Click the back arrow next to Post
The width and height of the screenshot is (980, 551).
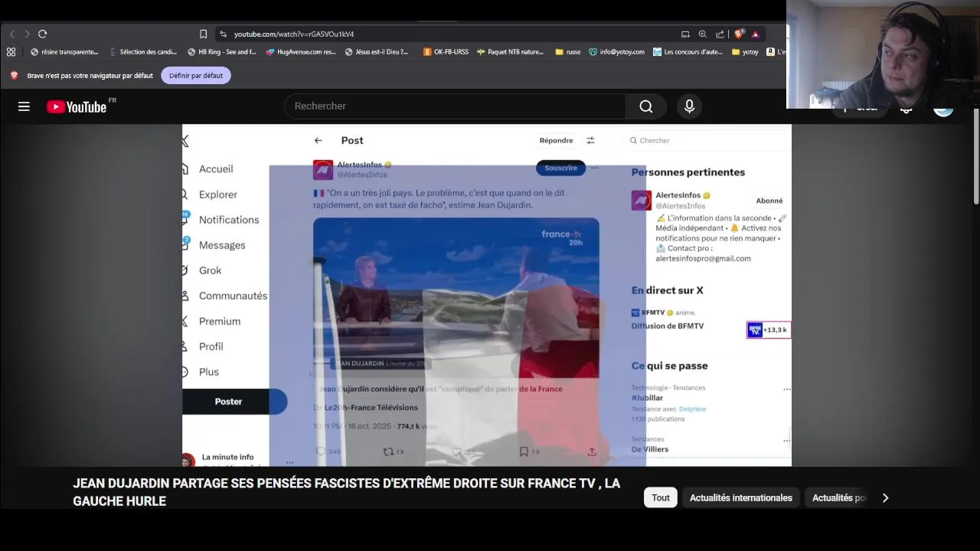(x=318, y=140)
